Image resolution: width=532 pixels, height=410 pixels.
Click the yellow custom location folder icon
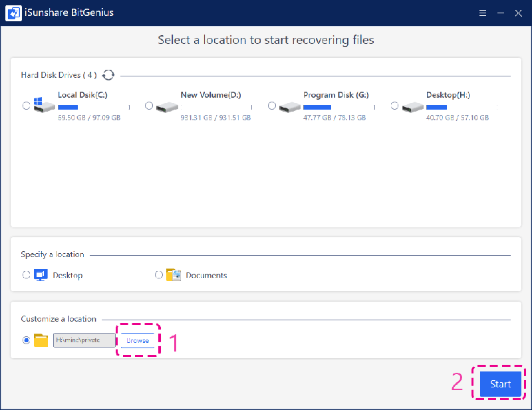[41, 340]
